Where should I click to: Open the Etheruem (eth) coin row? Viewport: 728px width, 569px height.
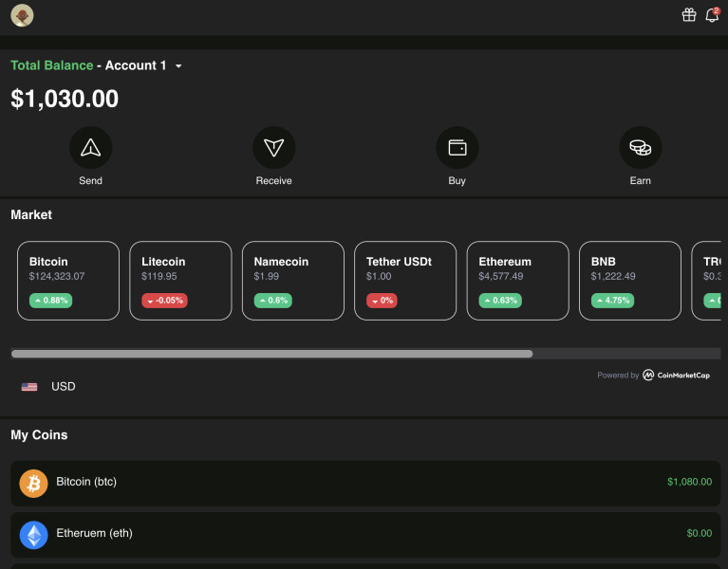click(x=365, y=535)
